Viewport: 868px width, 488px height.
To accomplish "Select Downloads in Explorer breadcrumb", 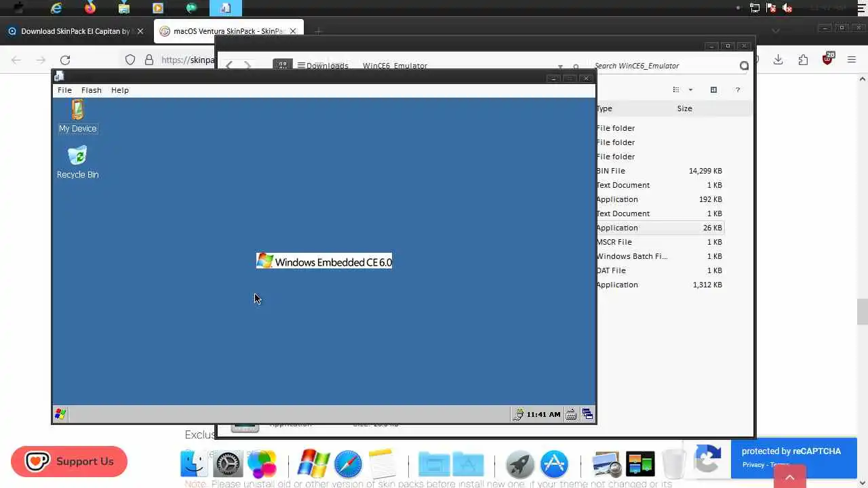I will [x=327, y=66].
